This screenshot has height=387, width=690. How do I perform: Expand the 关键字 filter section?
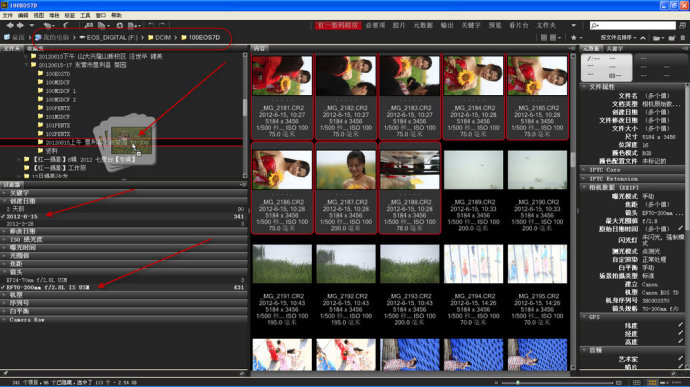(5, 193)
